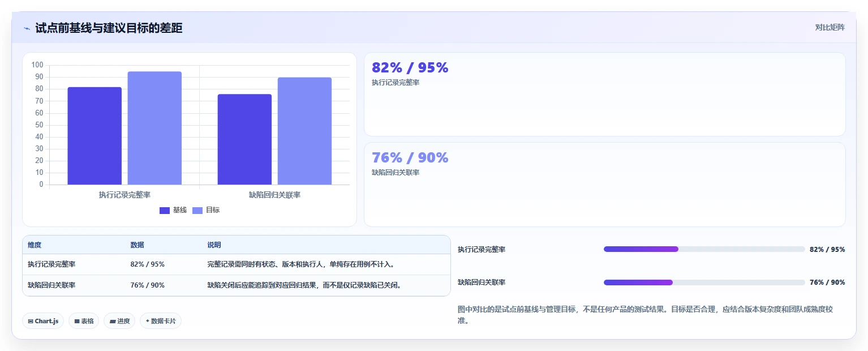
Task: Click the 执行记录完整率 x-axis label under the chart
Action: [x=124, y=195]
